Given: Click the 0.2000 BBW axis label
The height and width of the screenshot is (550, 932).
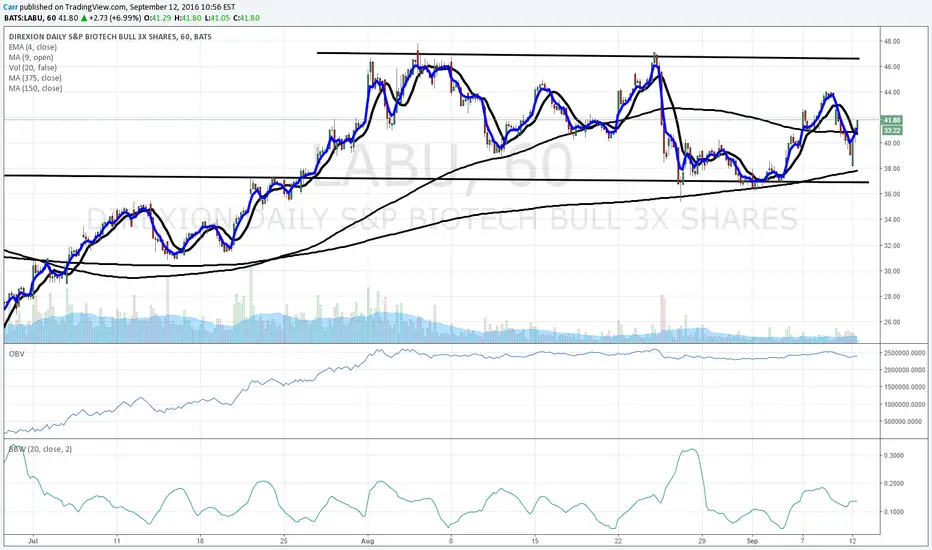Looking at the screenshot, I should (x=894, y=484).
